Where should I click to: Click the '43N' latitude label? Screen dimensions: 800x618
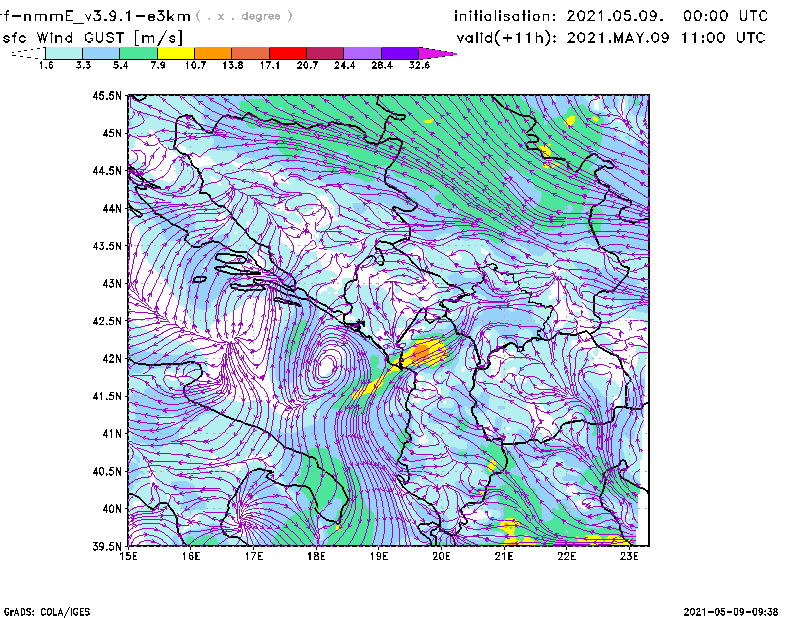(112, 283)
